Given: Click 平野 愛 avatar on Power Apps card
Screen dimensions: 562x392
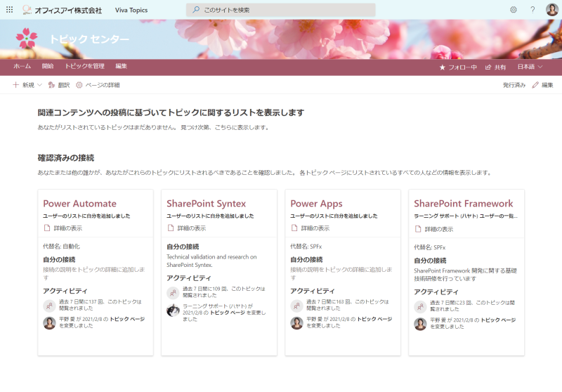Looking at the screenshot, I should [296, 323].
